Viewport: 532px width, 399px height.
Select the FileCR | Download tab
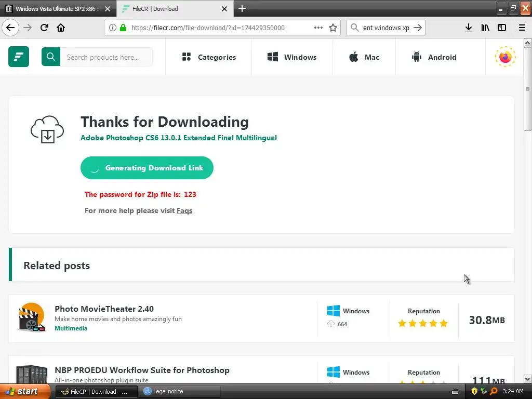coord(175,8)
